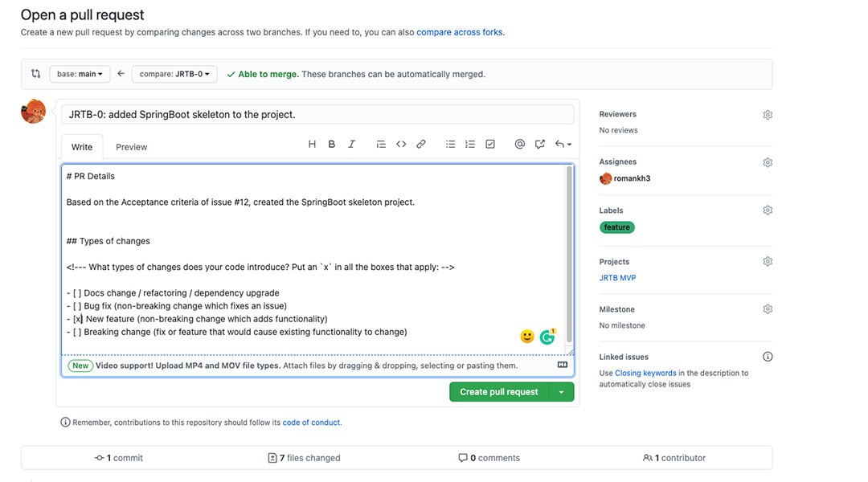Insert a bulleted list
868x482 pixels.
point(451,144)
